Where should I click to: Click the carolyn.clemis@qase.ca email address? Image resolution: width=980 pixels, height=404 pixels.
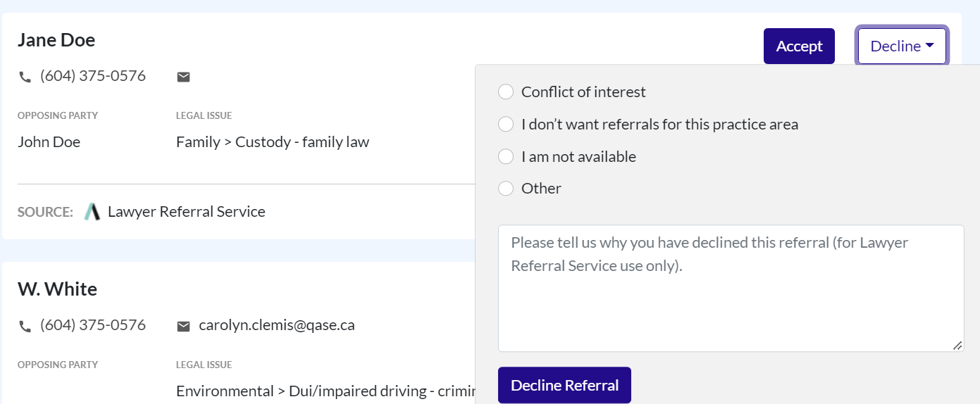277,325
